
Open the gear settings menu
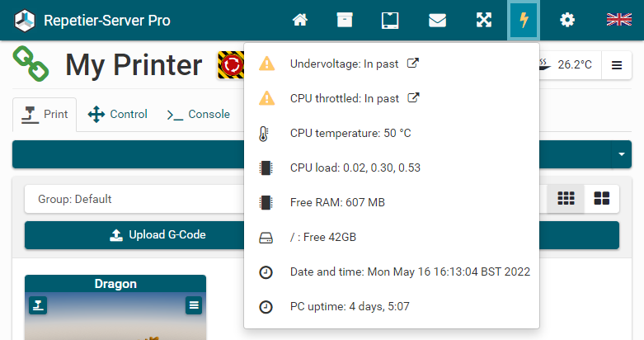(x=567, y=20)
